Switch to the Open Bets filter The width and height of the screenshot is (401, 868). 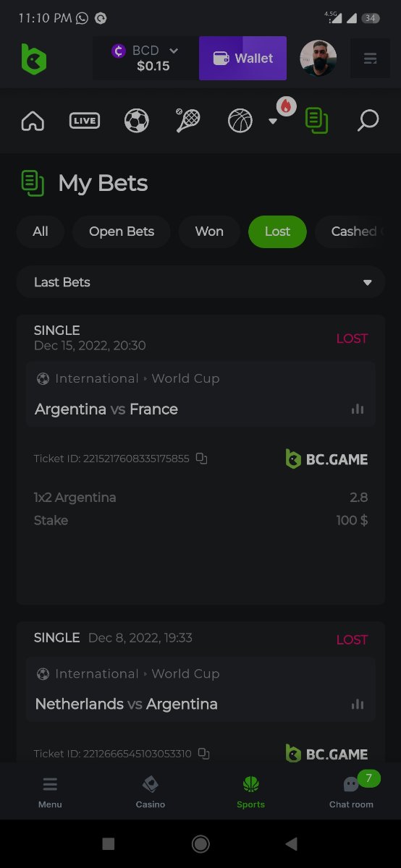[122, 231]
